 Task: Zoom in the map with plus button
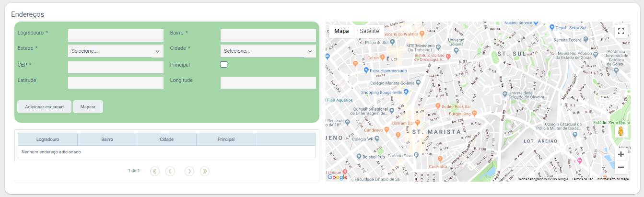pos(621,154)
